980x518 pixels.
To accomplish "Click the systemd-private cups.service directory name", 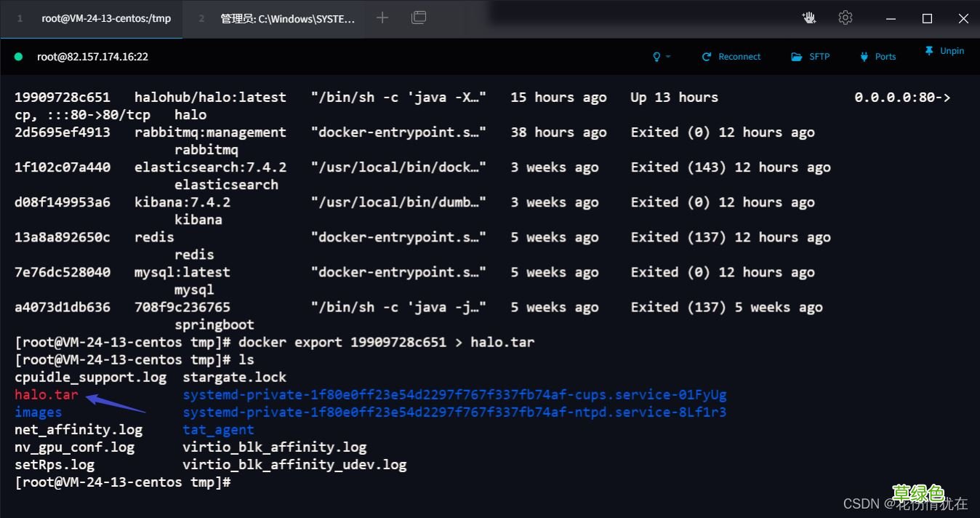I will (454, 394).
